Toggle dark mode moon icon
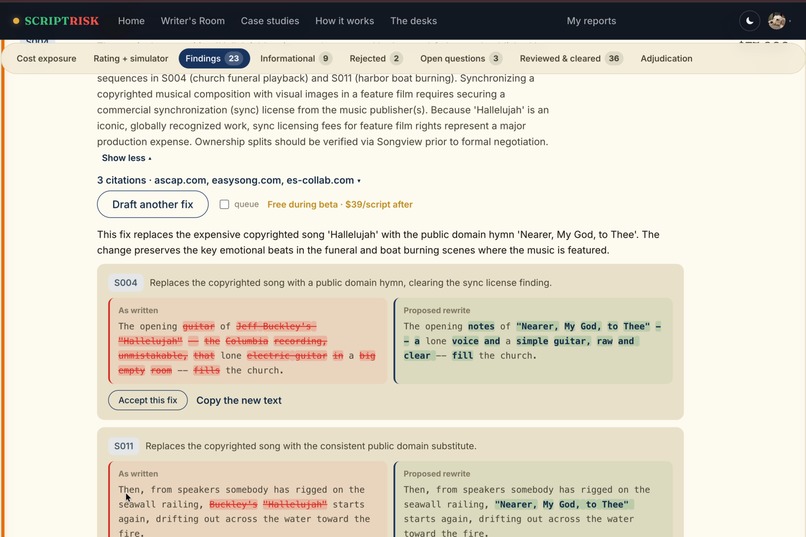The height and width of the screenshot is (537, 806). [749, 21]
